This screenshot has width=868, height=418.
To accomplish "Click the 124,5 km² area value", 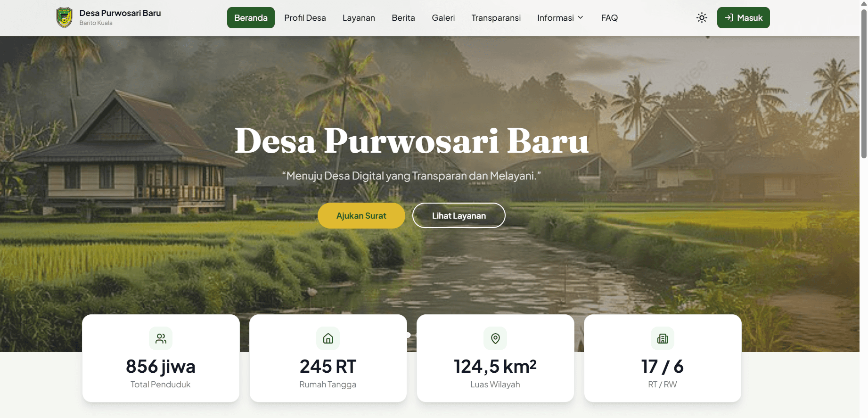I will pyautogui.click(x=495, y=366).
